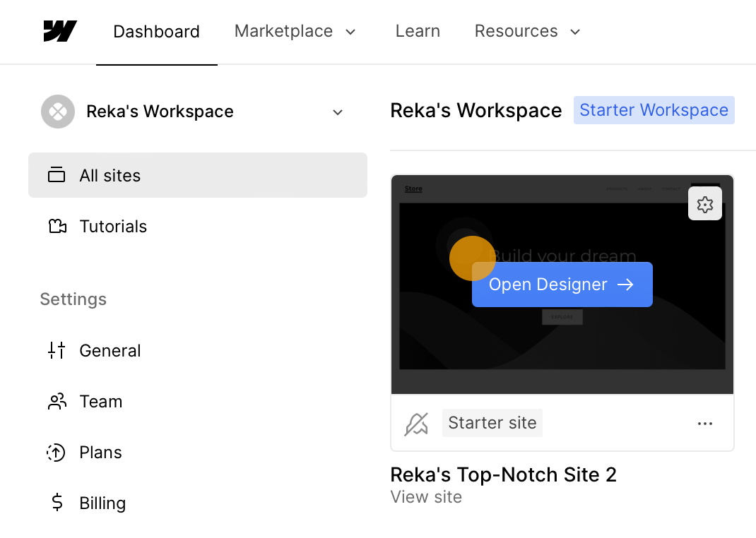Expand the Resources chevron arrow
This screenshot has height=538, width=756.
pyautogui.click(x=574, y=32)
